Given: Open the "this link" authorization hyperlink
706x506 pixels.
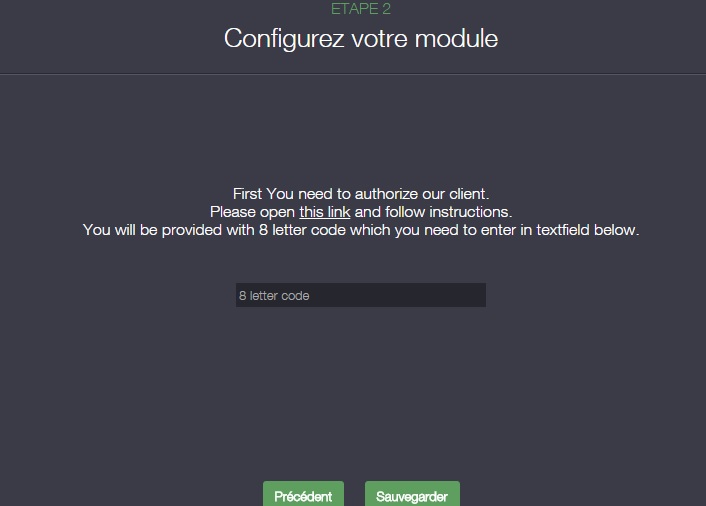Looking at the screenshot, I should click(x=324, y=212).
